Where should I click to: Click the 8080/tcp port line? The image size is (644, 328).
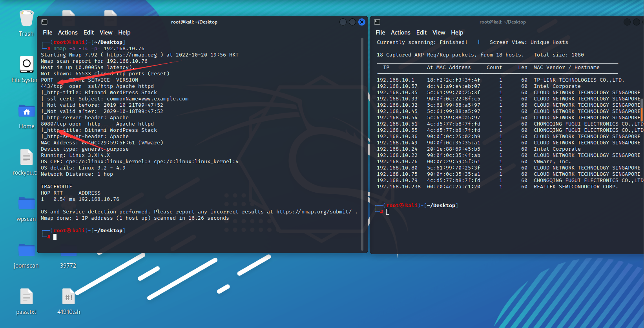97,124
